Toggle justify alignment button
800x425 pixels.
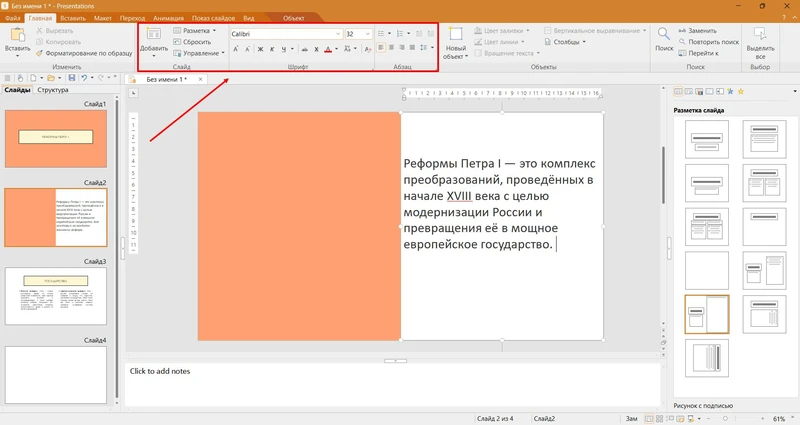(x=412, y=47)
